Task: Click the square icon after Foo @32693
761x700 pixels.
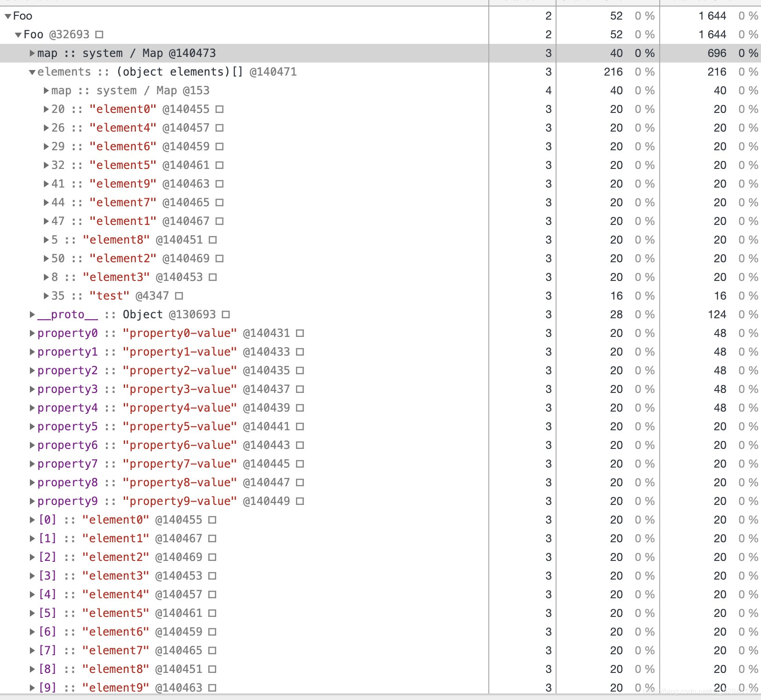Action: pyautogui.click(x=99, y=35)
